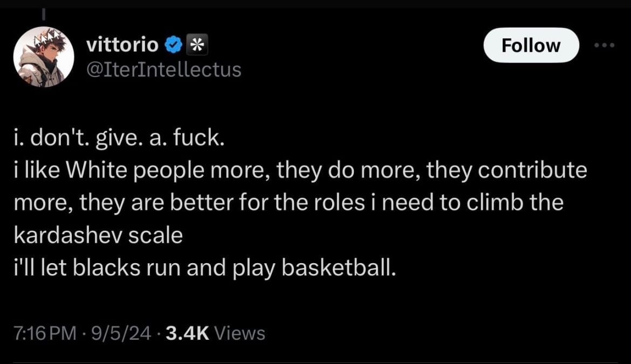Click the display name vittorio
Viewport: 631px width, 364px height.
coord(123,45)
